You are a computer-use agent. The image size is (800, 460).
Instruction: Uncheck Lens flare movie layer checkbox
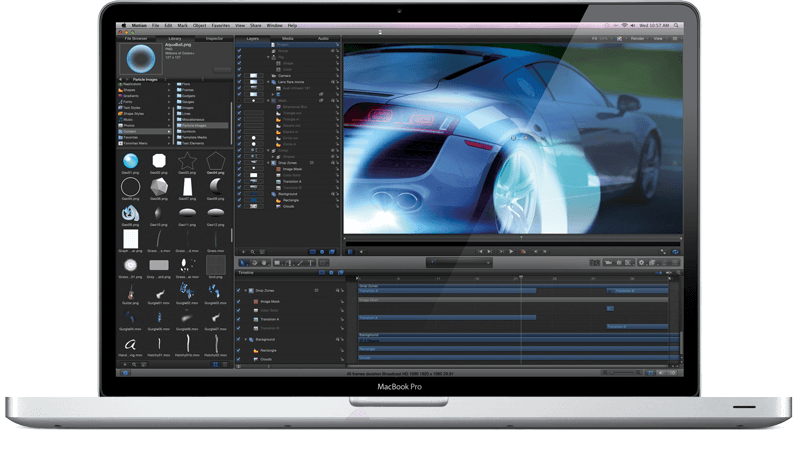(239, 82)
